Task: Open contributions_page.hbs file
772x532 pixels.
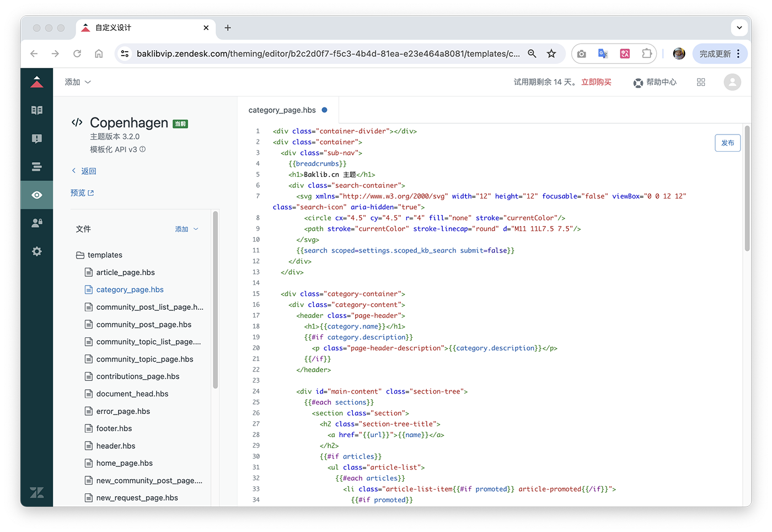Action: [x=132, y=377]
